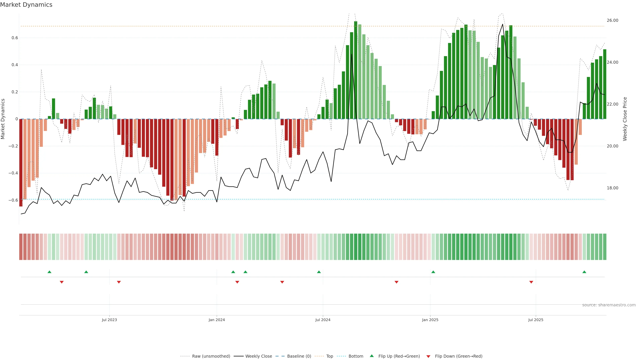Click the 26.00 price axis label

coord(612,20)
